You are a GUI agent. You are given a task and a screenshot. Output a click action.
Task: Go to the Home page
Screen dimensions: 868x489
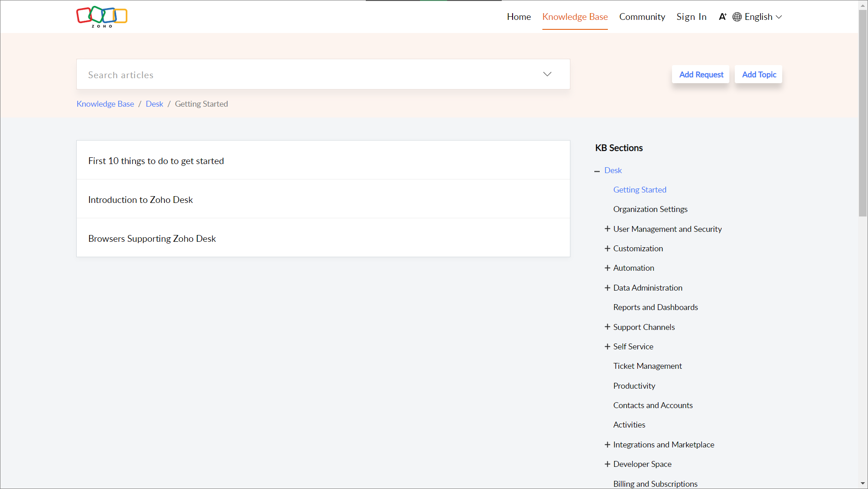(519, 17)
